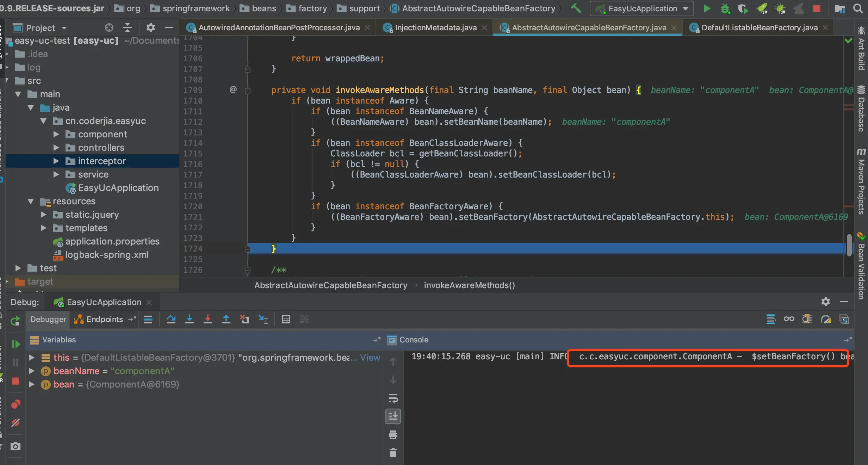
Task: Toggle soft-wrap in the Console panel
Action: 393,398
